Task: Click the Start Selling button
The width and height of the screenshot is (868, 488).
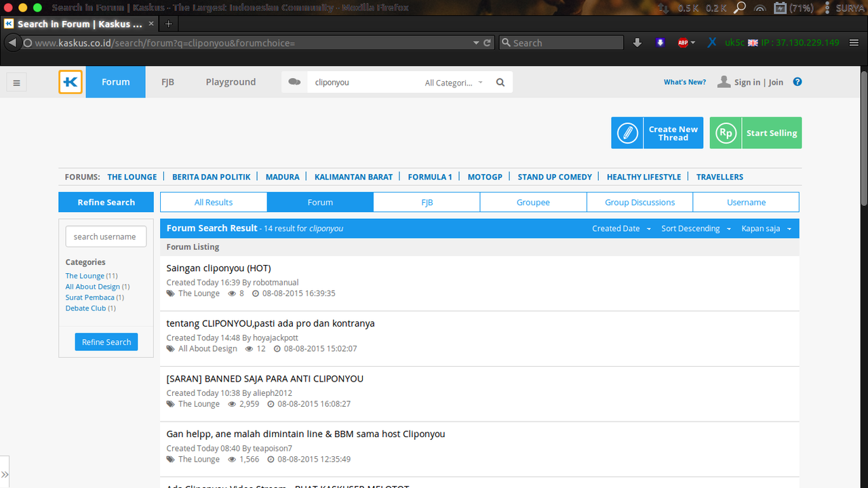Action: [755, 133]
